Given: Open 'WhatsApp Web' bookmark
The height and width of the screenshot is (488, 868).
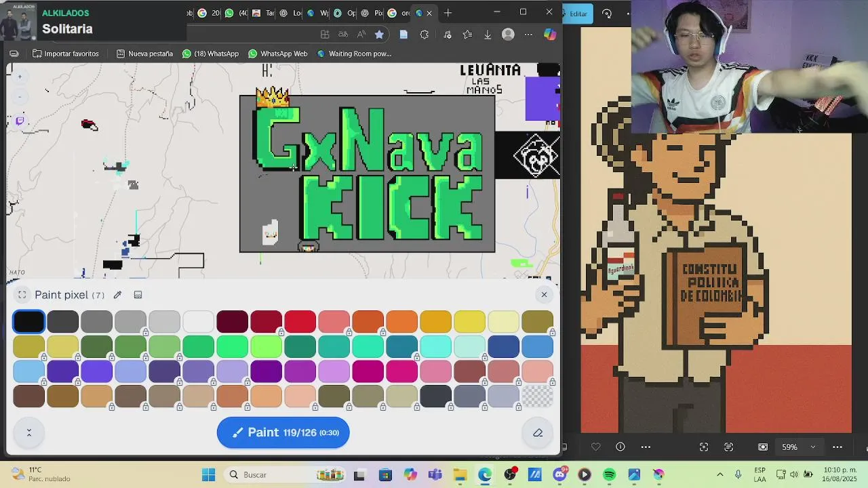Looking at the screenshot, I should tap(278, 54).
